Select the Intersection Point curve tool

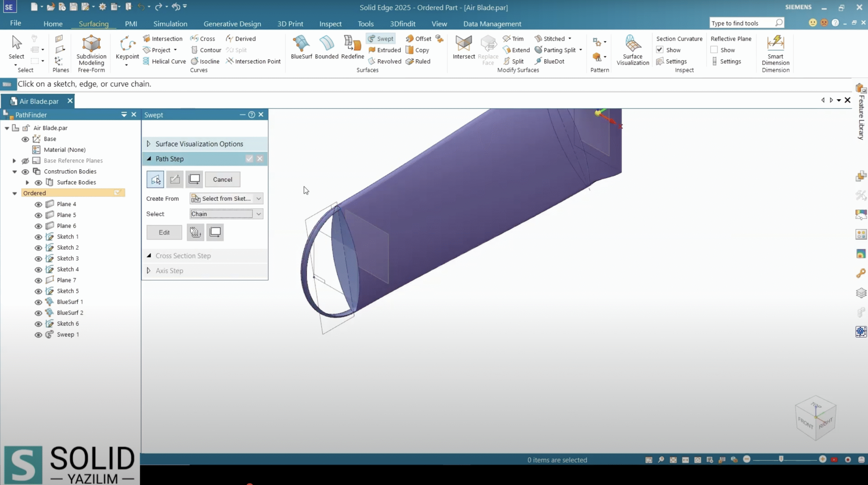(x=253, y=61)
